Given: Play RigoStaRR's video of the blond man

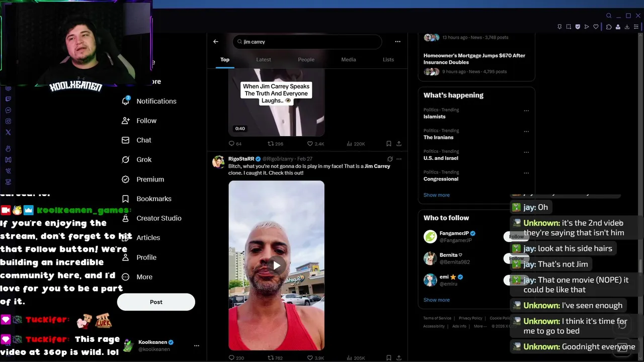Looking at the screenshot, I should [x=276, y=265].
